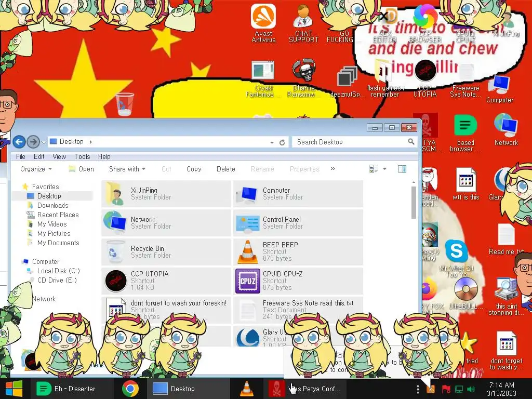
Task: Go back in Explorer window
Action: pos(19,142)
